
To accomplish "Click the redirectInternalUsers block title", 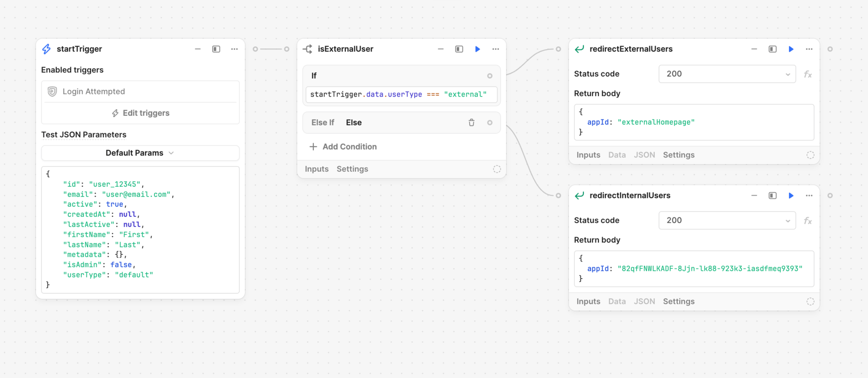I will click(630, 196).
